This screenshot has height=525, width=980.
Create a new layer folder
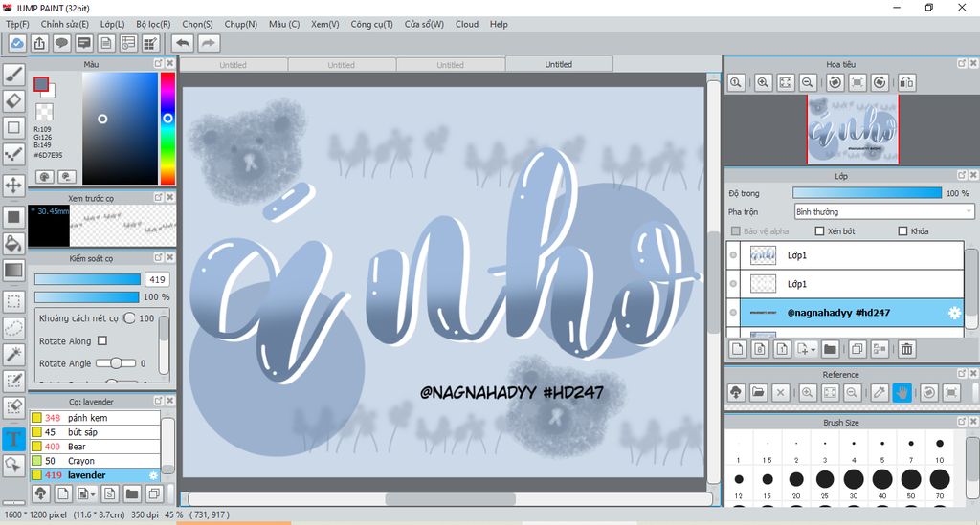[x=830, y=350]
